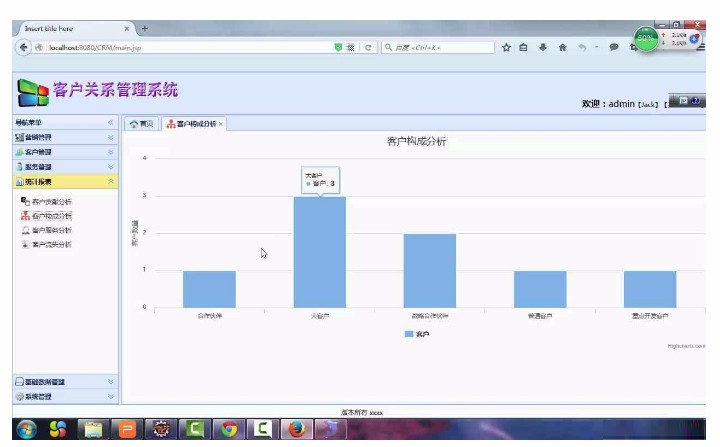This screenshot has height=447, width=720.
Task: Close the 客户构成分析 content tab
Action: (x=221, y=124)
